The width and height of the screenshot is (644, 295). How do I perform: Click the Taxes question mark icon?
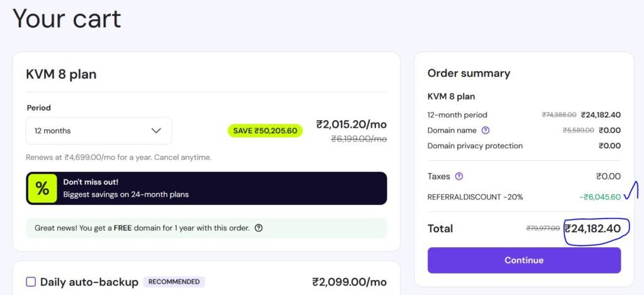[458, 177]
